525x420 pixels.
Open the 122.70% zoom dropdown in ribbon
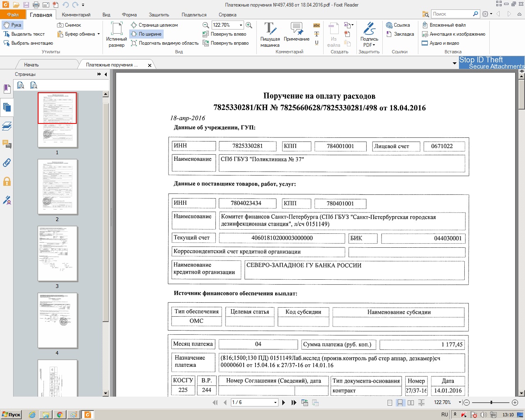pyautogui.click(x=241, y=25)
